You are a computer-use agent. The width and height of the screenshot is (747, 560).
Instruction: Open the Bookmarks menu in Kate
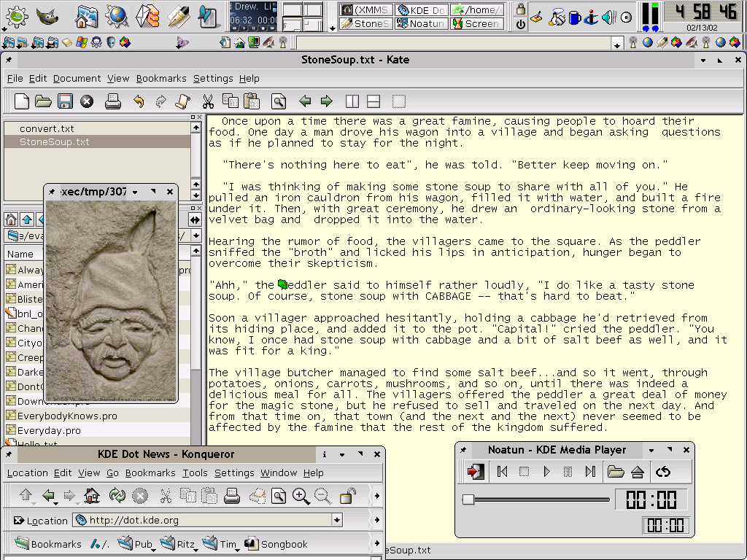tap(161, 79)
